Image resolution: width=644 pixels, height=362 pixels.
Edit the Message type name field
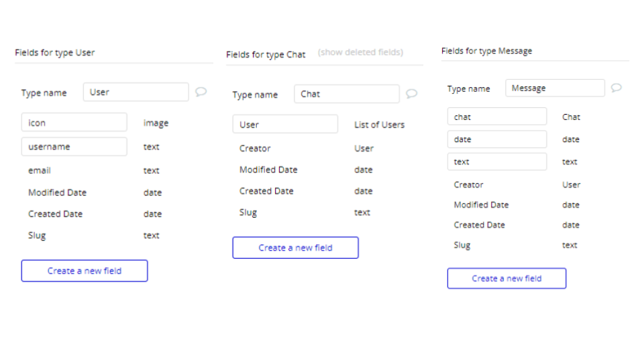(x=555, y=88)
